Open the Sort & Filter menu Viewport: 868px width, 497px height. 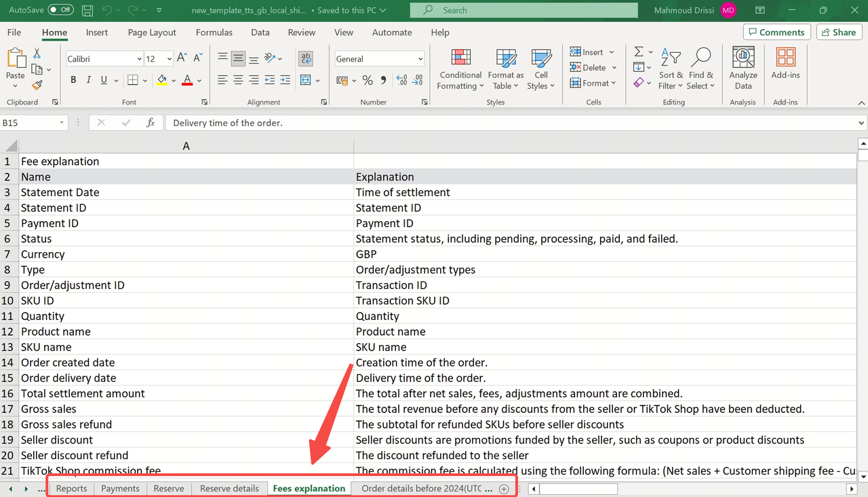click(x=671, y=68)
